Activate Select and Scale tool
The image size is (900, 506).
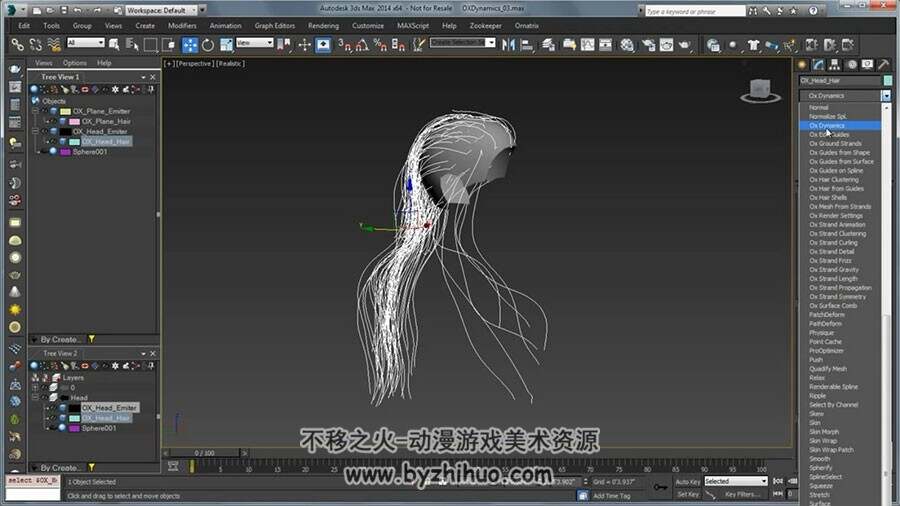point(226,45)
